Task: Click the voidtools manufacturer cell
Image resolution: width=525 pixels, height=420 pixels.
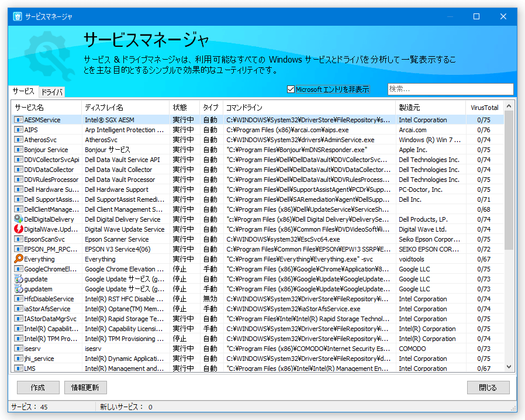Action: click(412, 259)
